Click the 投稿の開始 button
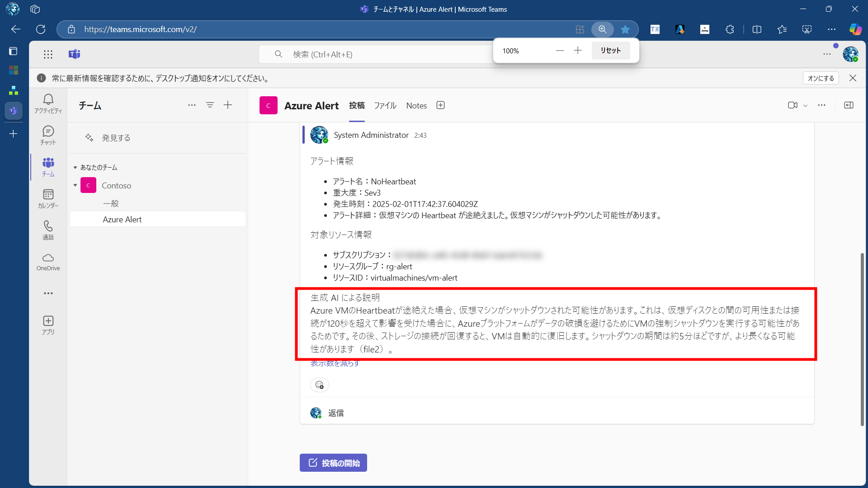Viewport: 868px width, 488px height. pyautogui.click(x=333, y=463)
